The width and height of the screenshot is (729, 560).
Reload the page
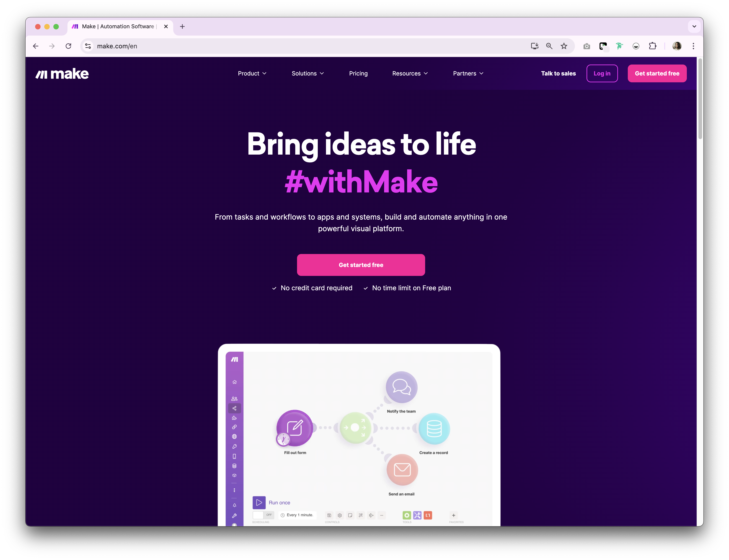68,46
